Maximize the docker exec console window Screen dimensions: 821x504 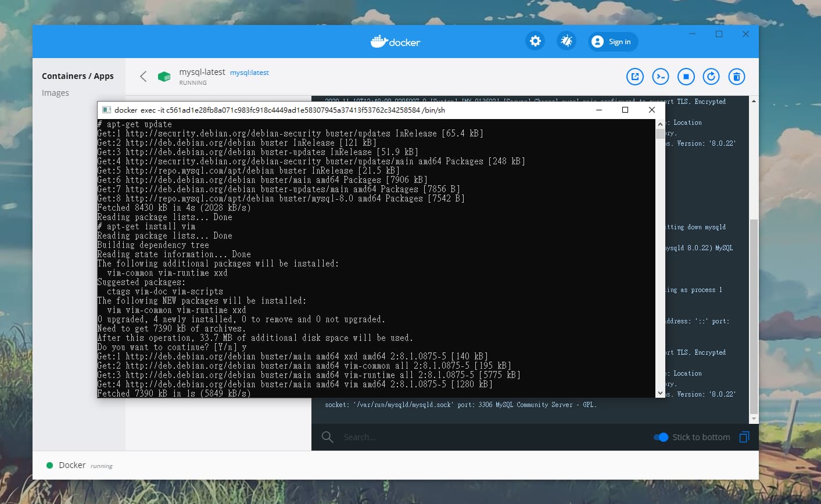tap(625, 110)
